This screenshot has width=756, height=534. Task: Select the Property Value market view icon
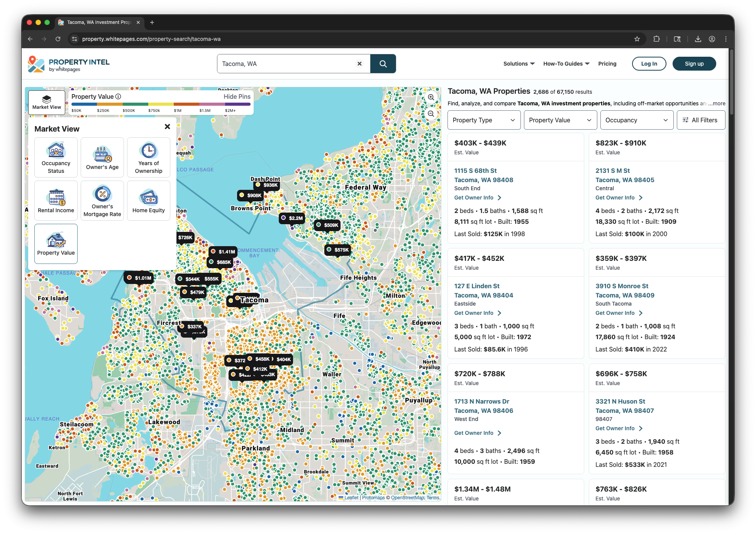click(56, 244)
